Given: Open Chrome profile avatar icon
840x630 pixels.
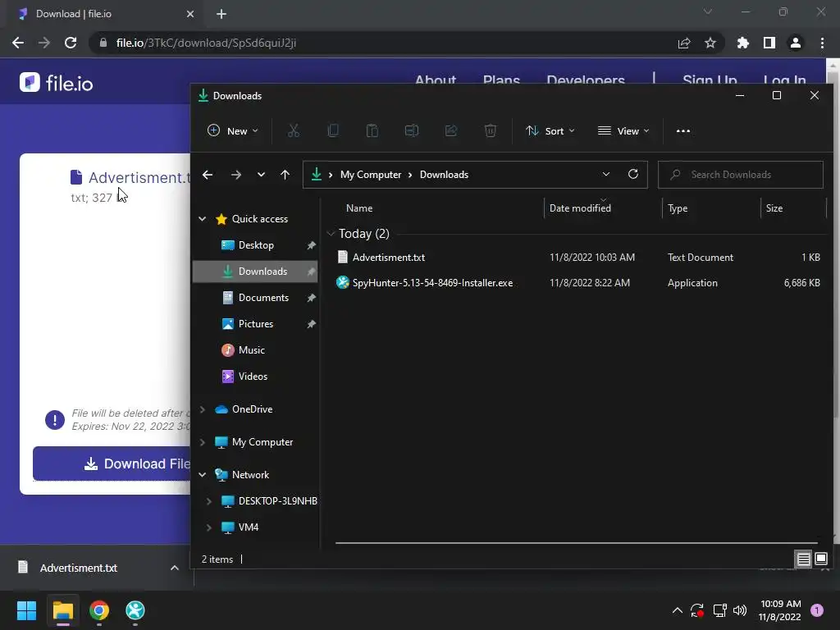Looking at the screenshot, I should (x=796, y=43).
